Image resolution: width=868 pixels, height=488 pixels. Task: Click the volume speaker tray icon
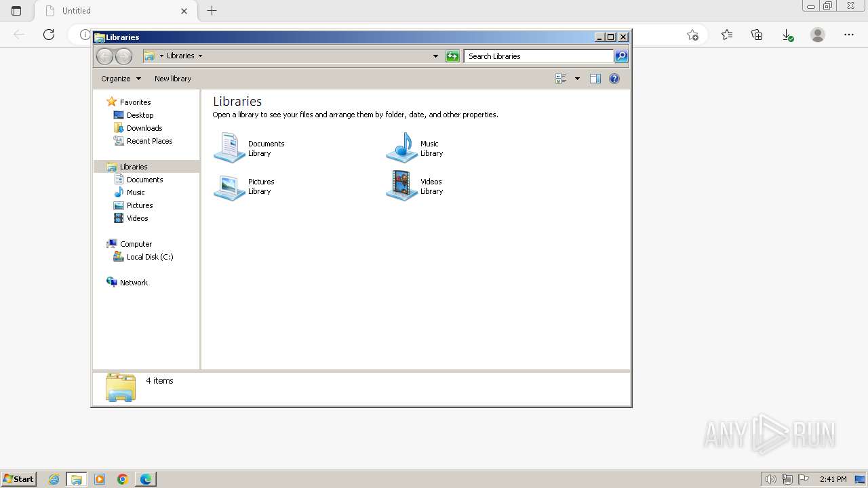(770, 479)
